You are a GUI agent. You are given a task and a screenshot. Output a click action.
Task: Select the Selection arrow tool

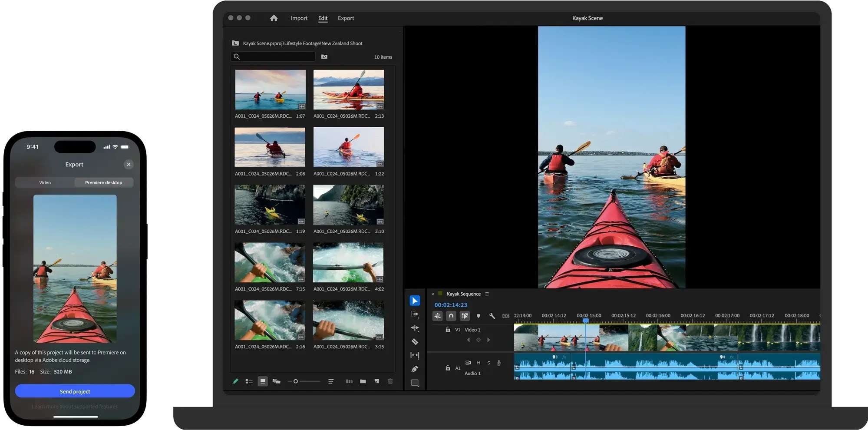[x=415, y=301]
